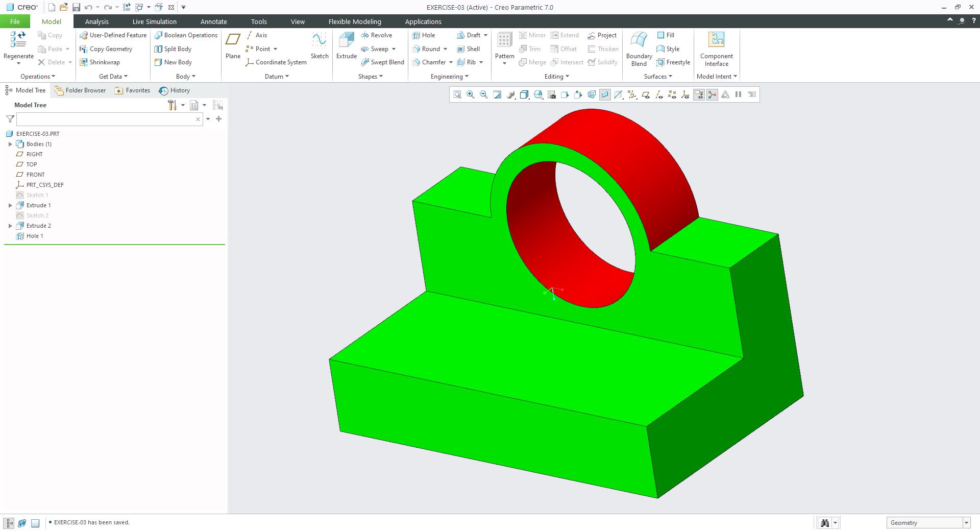Screen dimensions: 980x531
Task: Click the Swept Blend tool
Action: click(x=382, y=62)
